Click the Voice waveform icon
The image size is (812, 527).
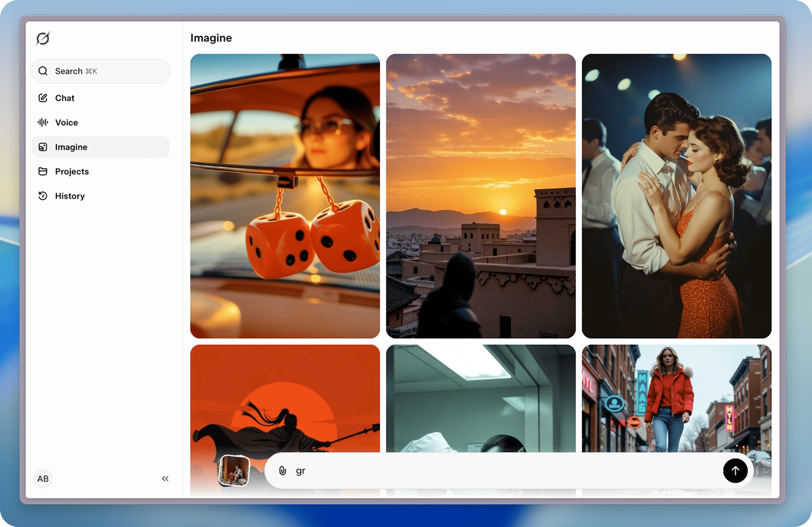(43, 122)
